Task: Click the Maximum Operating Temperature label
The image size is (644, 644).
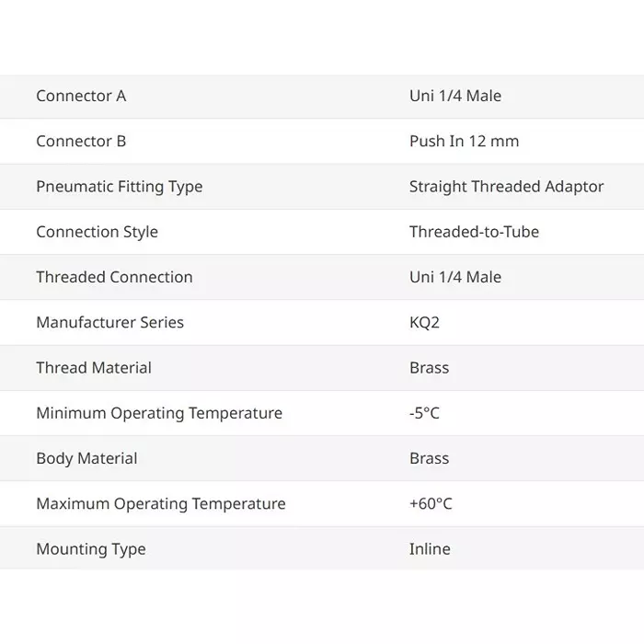Action: (161, 503)
